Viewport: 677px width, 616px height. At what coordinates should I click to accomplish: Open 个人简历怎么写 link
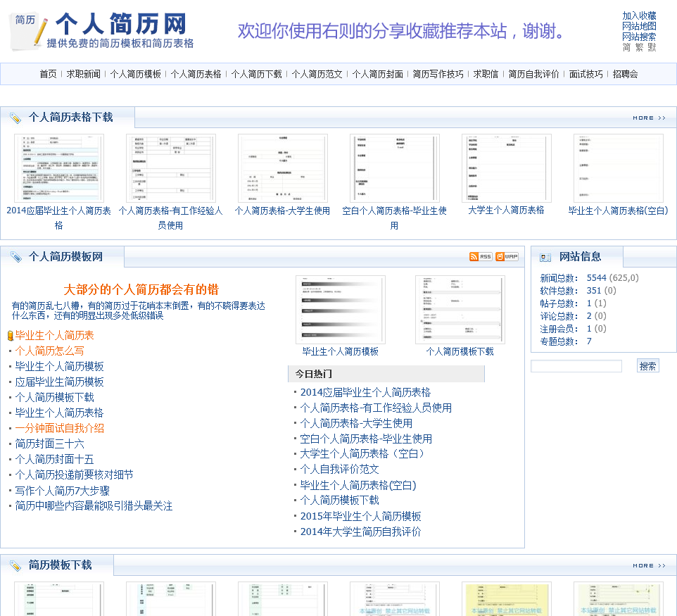pos(50,351)
